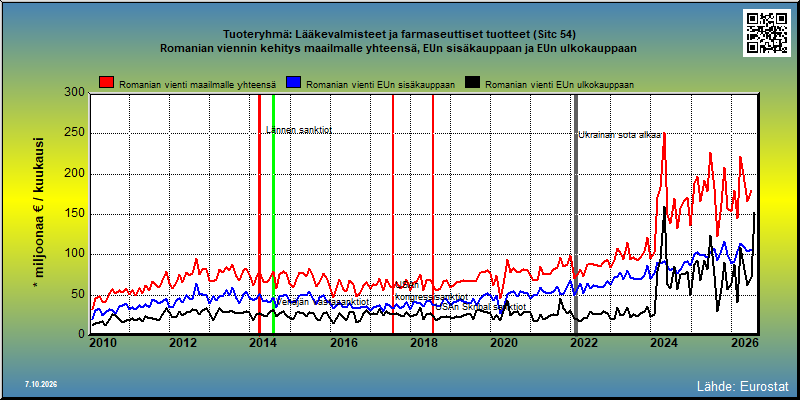This screenshot has width=800, height=400.
Task: Click the QR code image
Action: coord(766,33)
